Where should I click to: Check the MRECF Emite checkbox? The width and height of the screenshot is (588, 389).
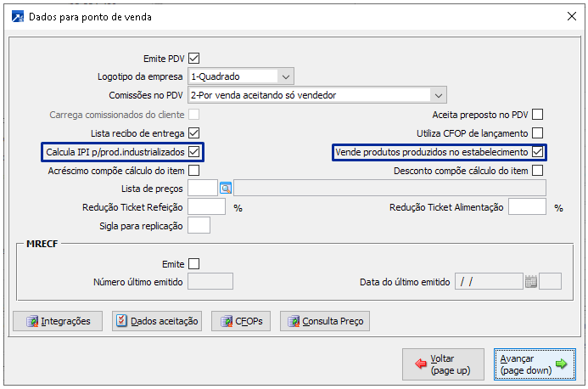click(193, 263)
